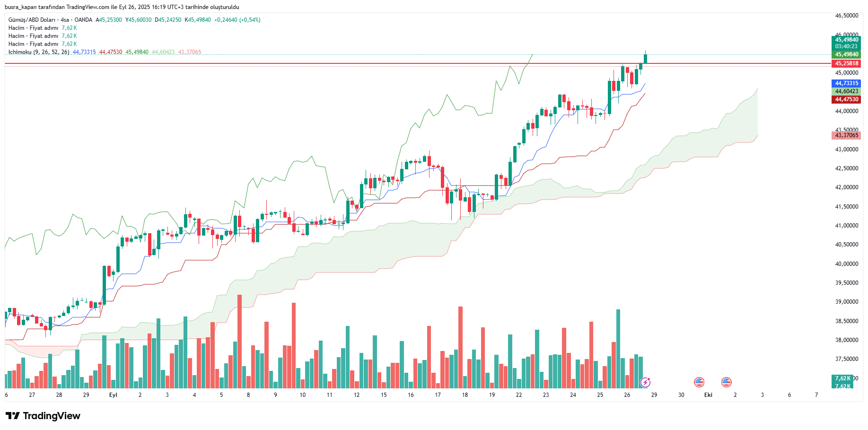Click the purple lightning bolt icon
Viewport: 868px width, 430px height.
pos(645,382)
